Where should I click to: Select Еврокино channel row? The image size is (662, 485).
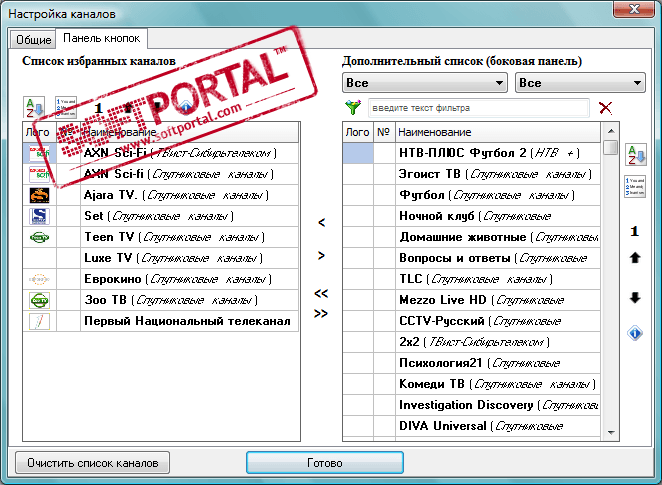[x=161, y=279]
